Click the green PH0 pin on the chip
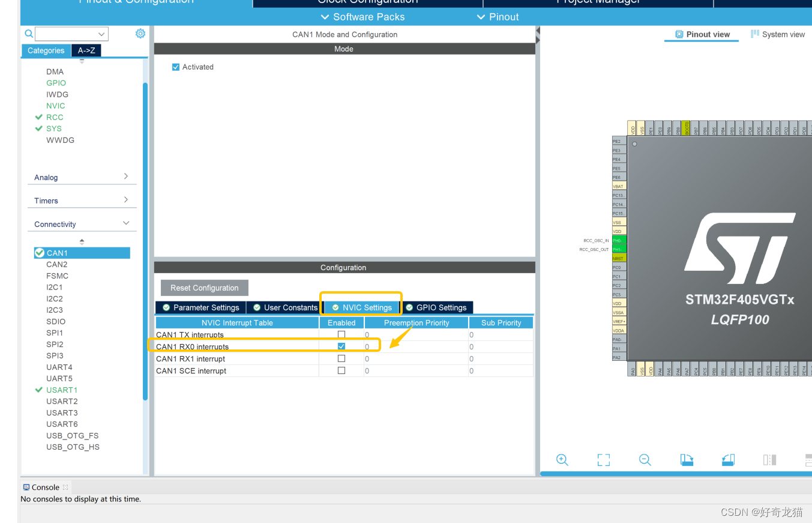Screen dimensions: 812x523 (619, 240)
